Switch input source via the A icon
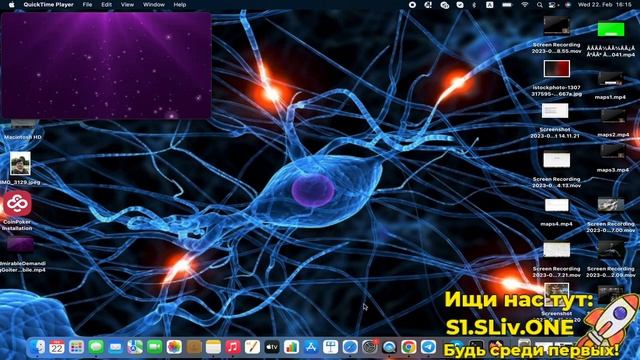 (489, 5)
